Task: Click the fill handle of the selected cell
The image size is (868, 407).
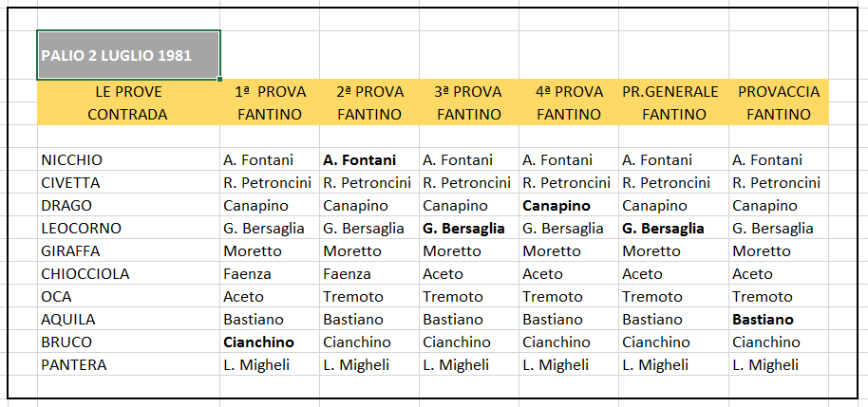Action: (219, 79)
